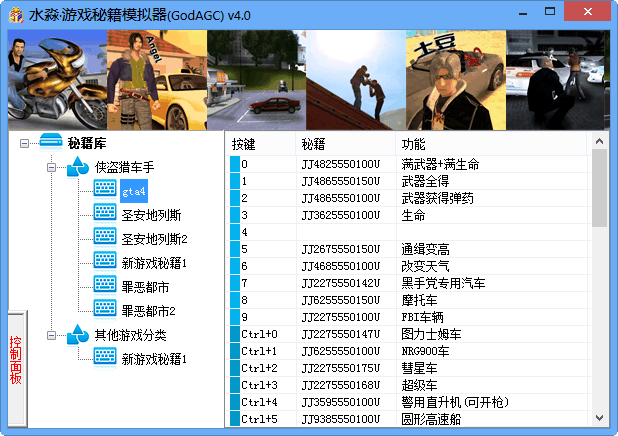Click keyboard icon beside 圣安地列斯2

[105, 237]
